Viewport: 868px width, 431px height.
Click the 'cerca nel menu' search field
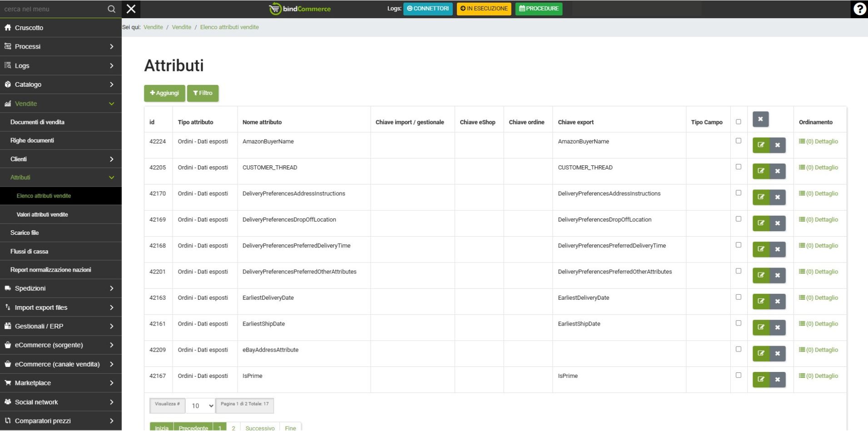coord(52,9)
